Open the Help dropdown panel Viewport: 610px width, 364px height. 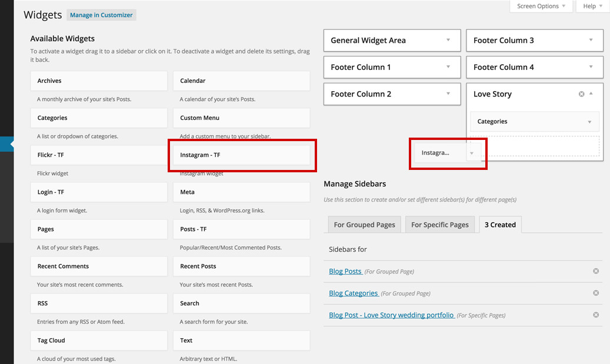click(x=592, y=6)
